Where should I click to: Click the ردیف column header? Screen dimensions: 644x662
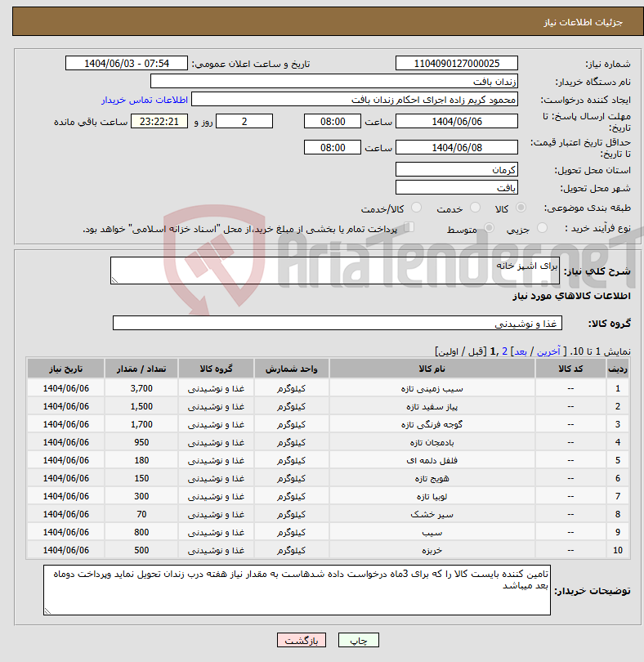point(617,369)
